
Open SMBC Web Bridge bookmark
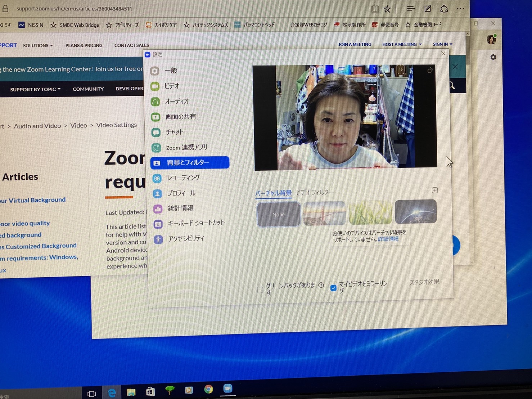click(75, 25)
